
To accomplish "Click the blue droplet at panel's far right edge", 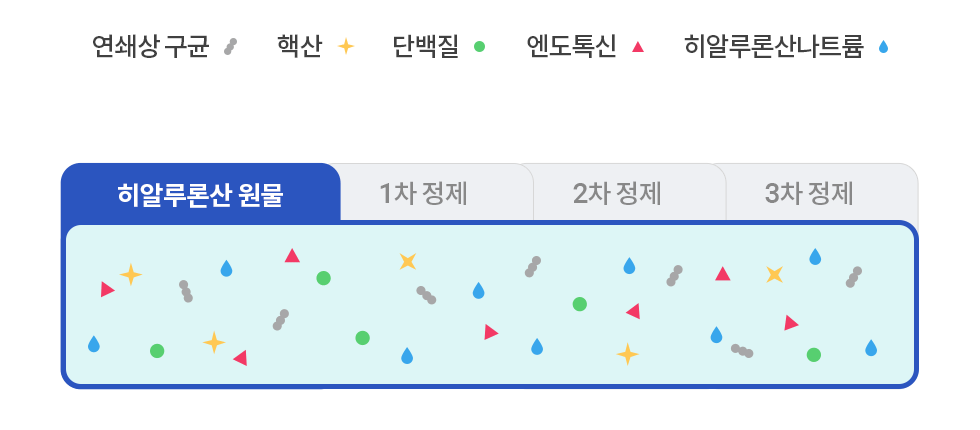I will pos(871,348).
